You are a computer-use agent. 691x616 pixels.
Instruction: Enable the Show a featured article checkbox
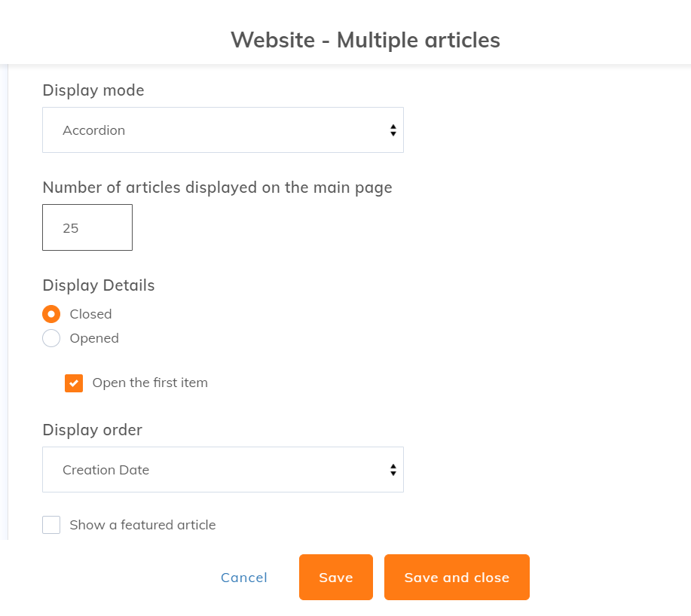point(51,525)
